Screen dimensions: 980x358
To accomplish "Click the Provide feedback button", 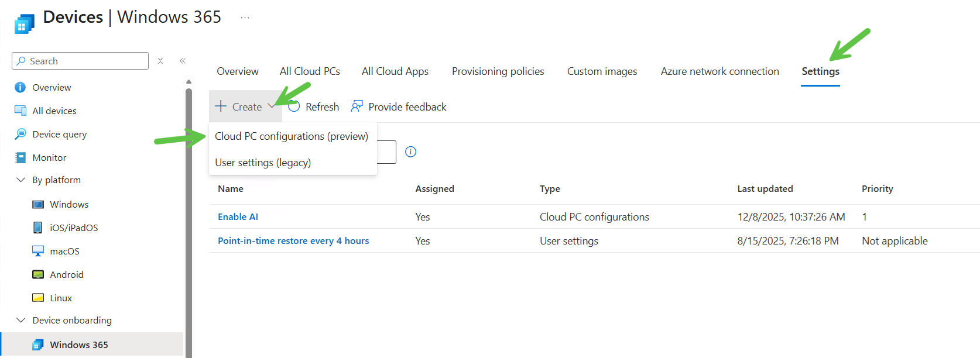I will (x=399, y=106).
